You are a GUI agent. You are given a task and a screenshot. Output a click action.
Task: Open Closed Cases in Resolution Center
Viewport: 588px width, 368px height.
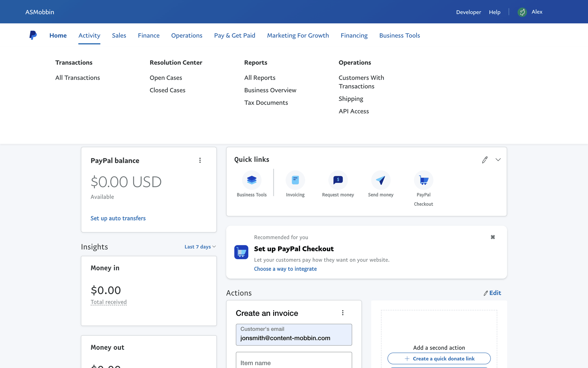[168, 90]
